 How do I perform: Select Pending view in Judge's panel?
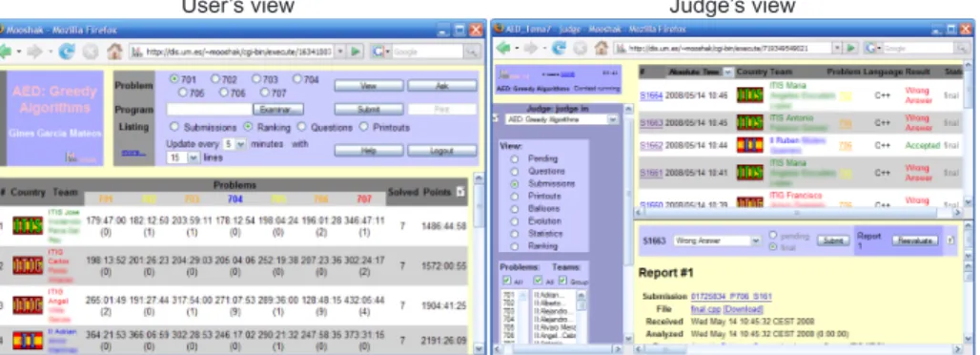click(515, 159)
